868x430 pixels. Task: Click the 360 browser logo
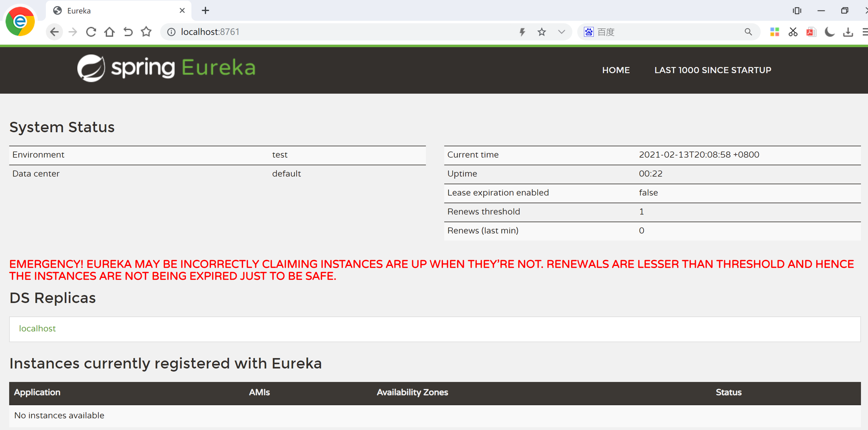(x=20, y=21)
